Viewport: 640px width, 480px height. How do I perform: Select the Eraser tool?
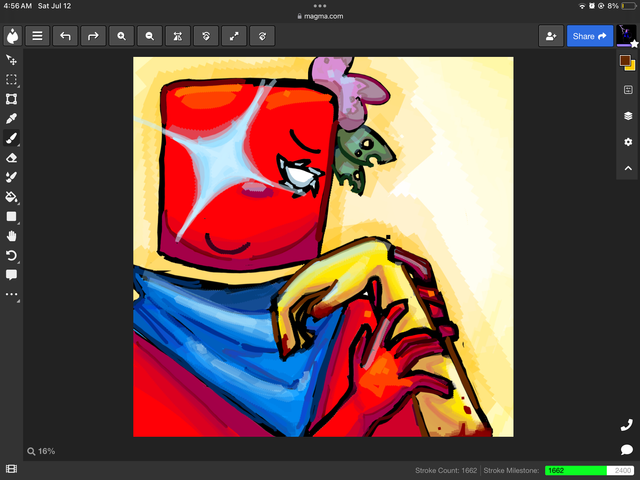coord(12,158)
